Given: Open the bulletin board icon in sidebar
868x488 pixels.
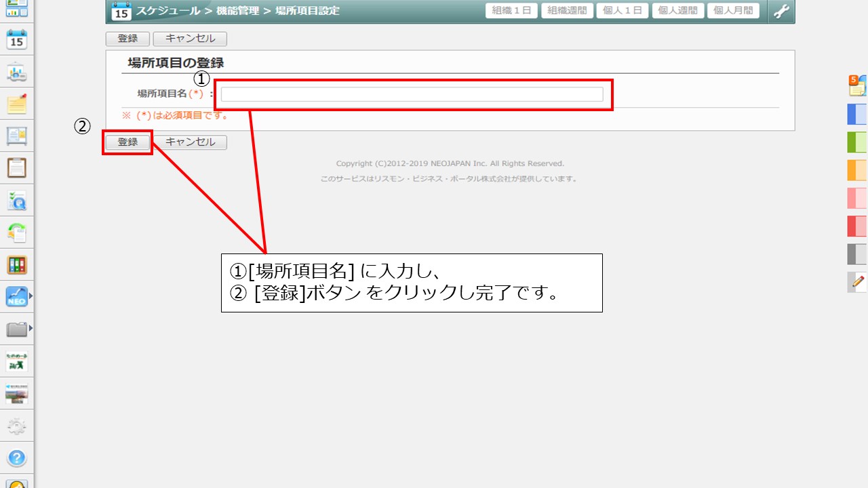Looking at the screenshot, I should [16, 136].
